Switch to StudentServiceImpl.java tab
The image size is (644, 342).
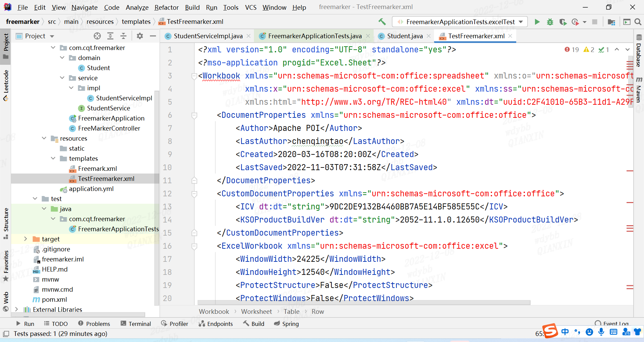point(208,36)
